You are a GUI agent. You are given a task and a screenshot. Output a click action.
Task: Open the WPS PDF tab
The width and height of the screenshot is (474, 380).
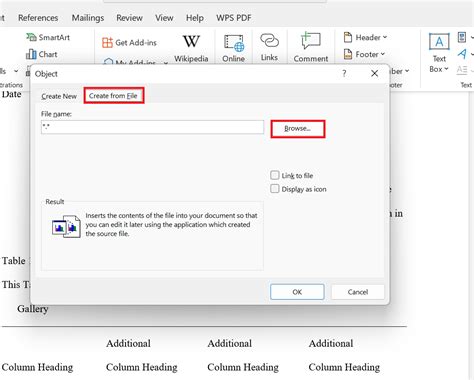pos(234,18)
